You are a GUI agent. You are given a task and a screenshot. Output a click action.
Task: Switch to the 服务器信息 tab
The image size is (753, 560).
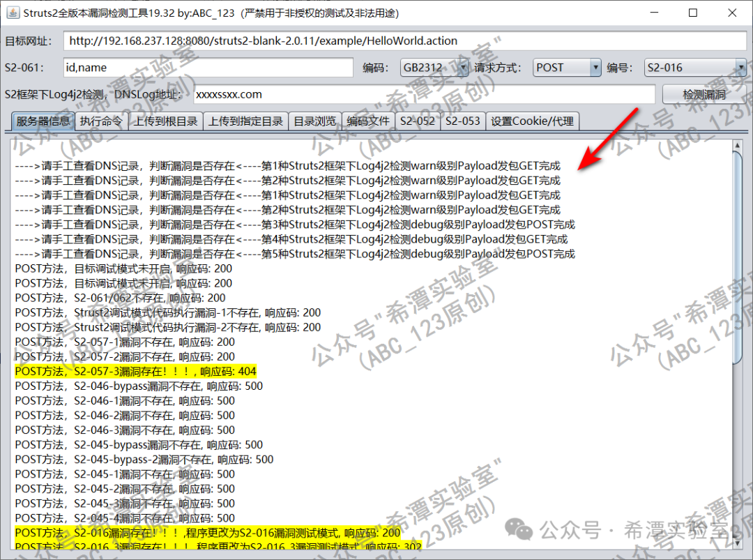click(43, 121)
